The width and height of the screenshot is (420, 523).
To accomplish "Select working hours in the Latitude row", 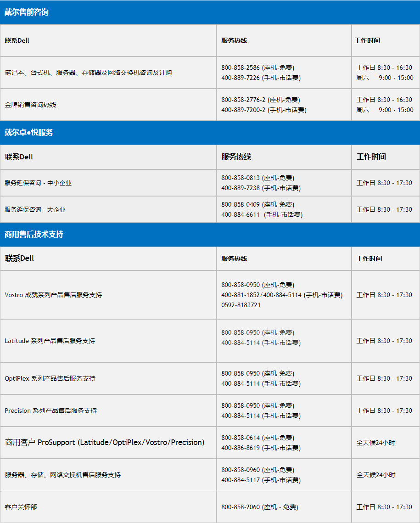I will point(384,341).
